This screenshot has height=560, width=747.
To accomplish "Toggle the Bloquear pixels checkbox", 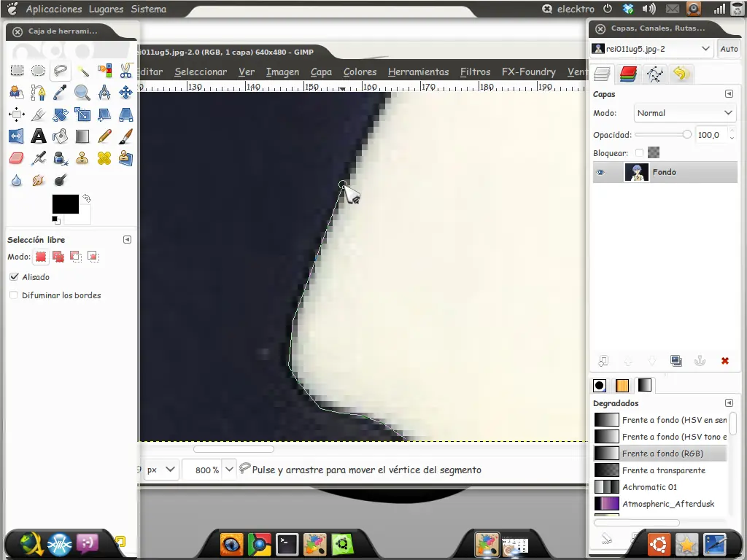I will tap(639, 153).
